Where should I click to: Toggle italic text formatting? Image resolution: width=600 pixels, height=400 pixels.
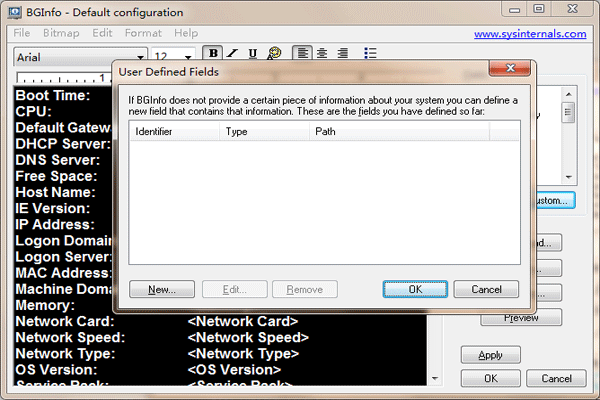(x=232, y=54)
